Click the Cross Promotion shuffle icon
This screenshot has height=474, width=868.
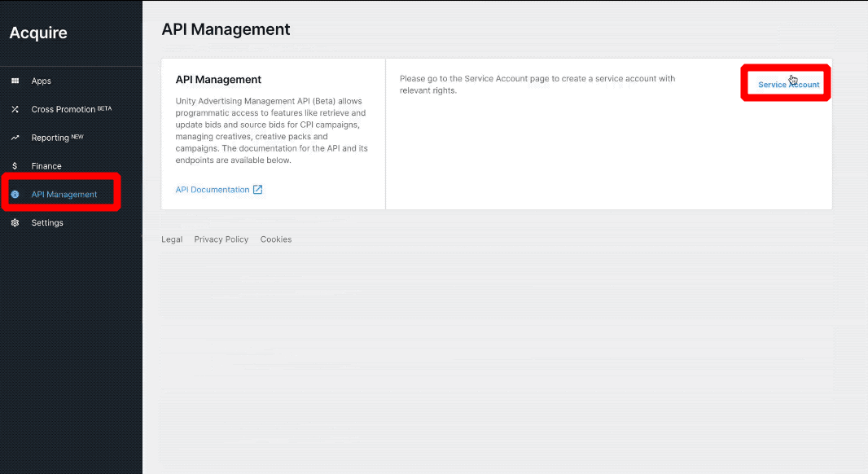tap(15, 109)
